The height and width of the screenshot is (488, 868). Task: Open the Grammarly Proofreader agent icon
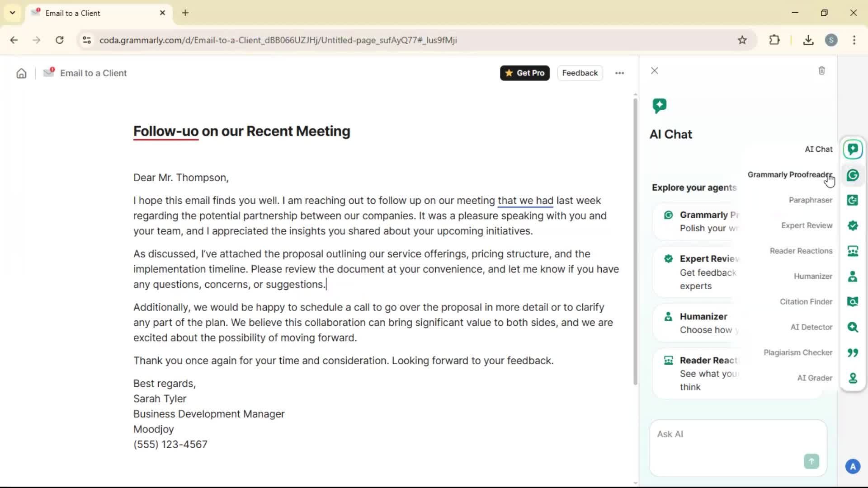pos(853,175)
